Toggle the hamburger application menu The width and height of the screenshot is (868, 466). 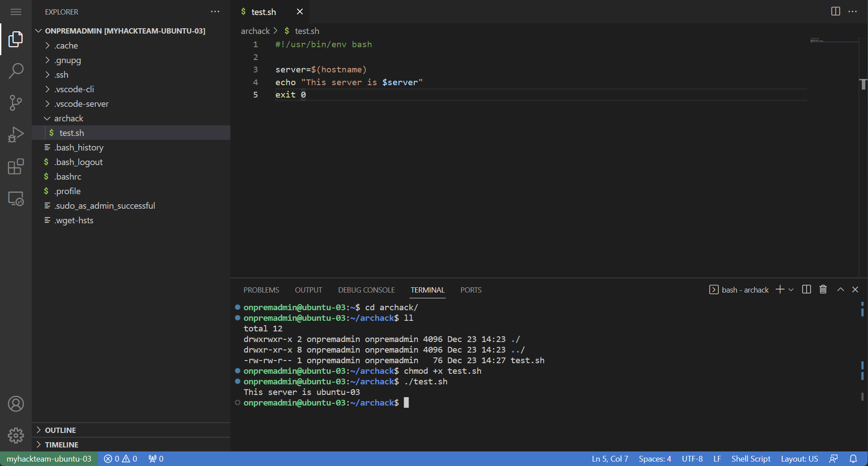tap(16, 12)
